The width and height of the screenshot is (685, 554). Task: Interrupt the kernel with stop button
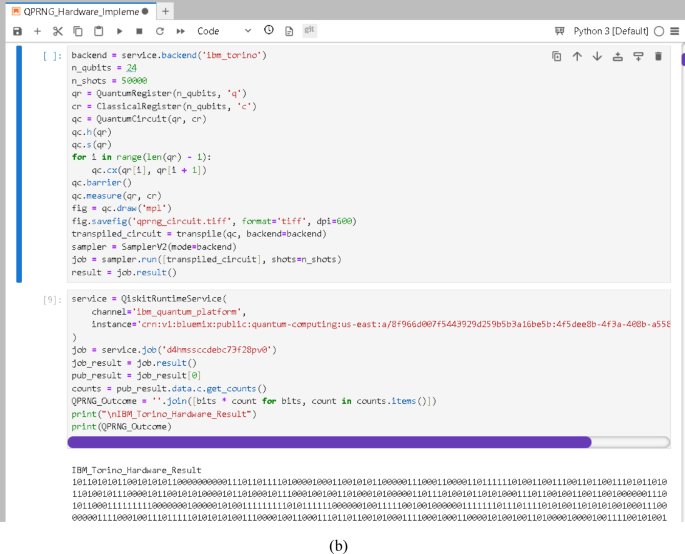pyautogui.click(x=139, y=31)
